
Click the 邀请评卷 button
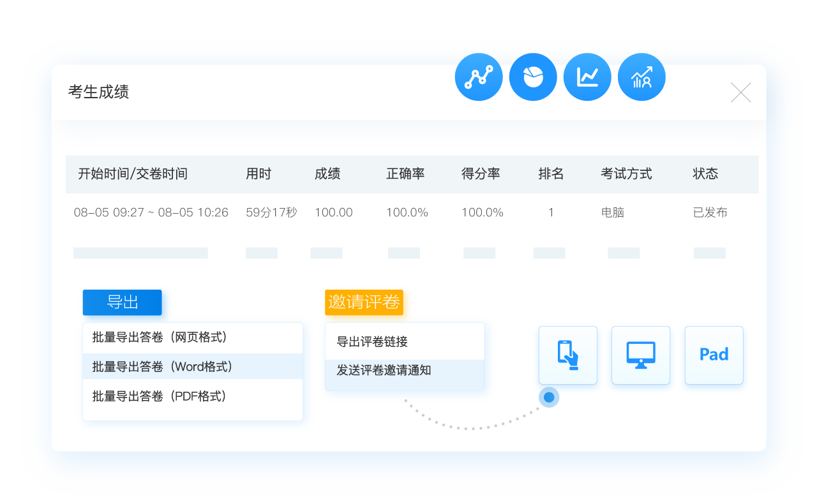click(x=364, y=302)
